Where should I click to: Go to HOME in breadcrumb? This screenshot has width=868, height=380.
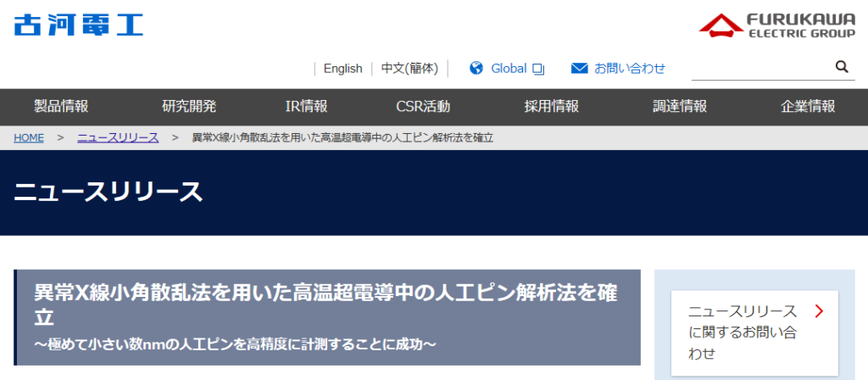click(x=29, y=138)
